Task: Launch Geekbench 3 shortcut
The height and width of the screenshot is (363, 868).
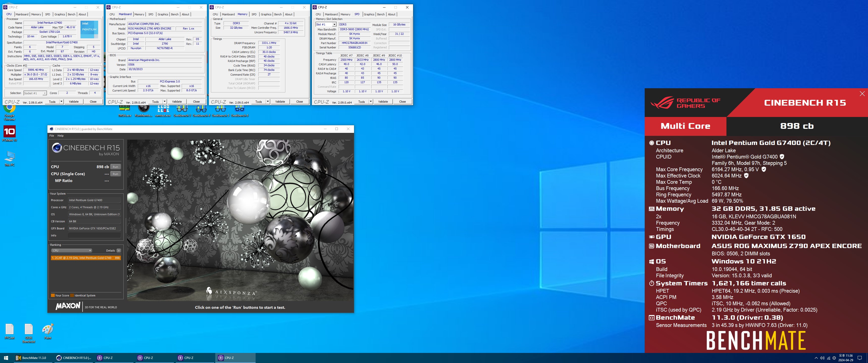Action: pos(182,111)
